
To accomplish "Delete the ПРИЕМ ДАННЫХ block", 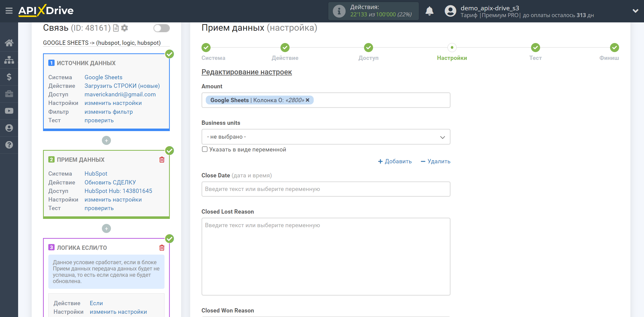I will click(x=162, y=160).
